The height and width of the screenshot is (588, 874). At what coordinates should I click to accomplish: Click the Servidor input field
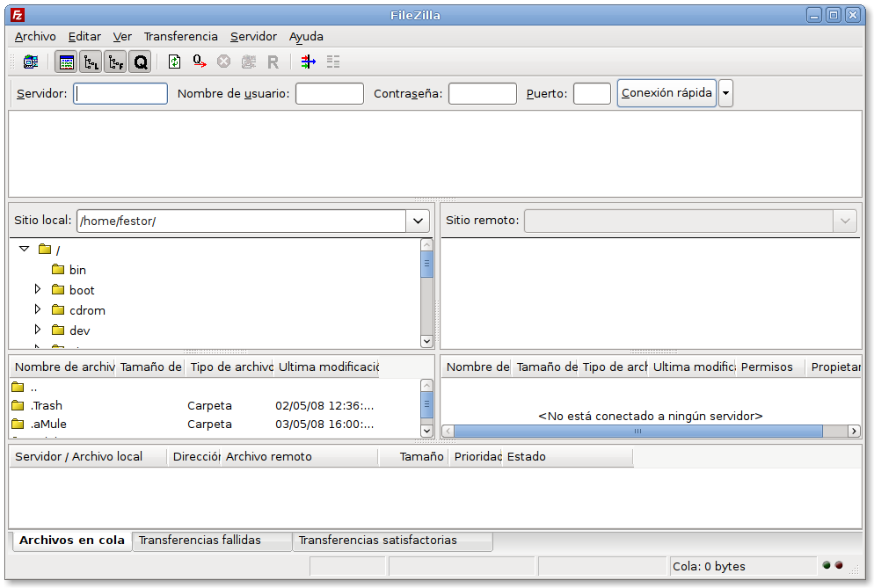pyautogui.click(x=120, y=93)
